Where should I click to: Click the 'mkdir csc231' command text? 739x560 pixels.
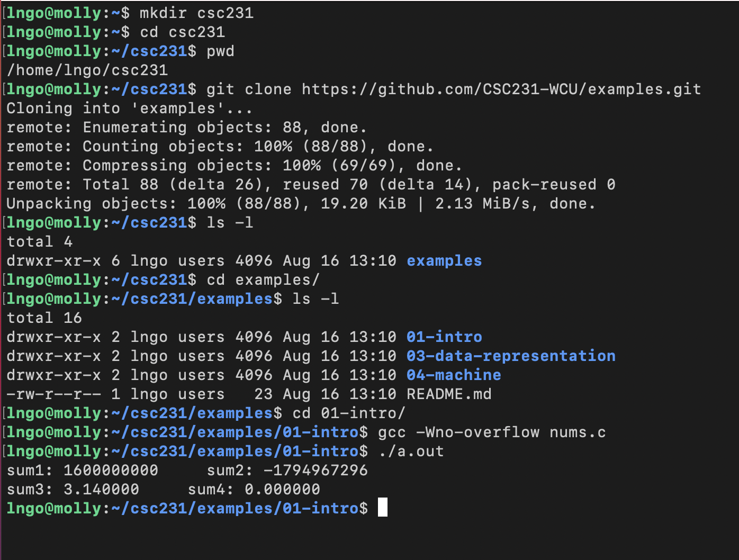click(196, 13)
